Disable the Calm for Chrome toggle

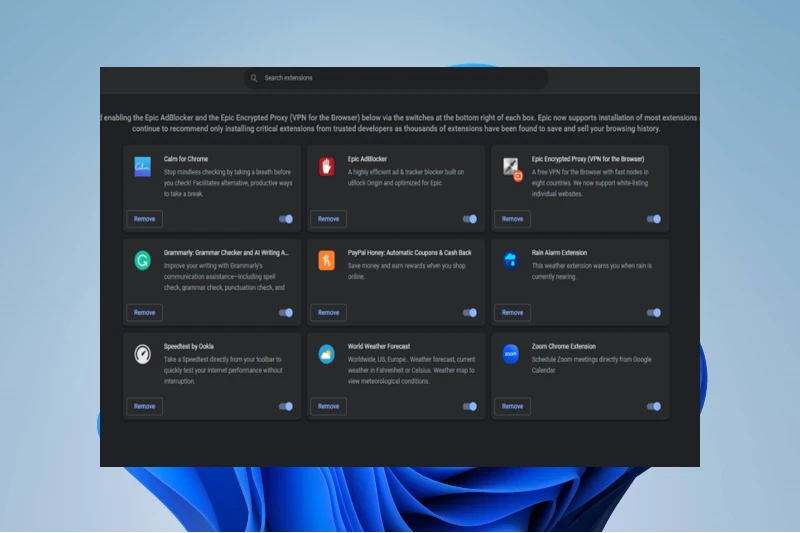pyautogui.click(x=286, y=219)
